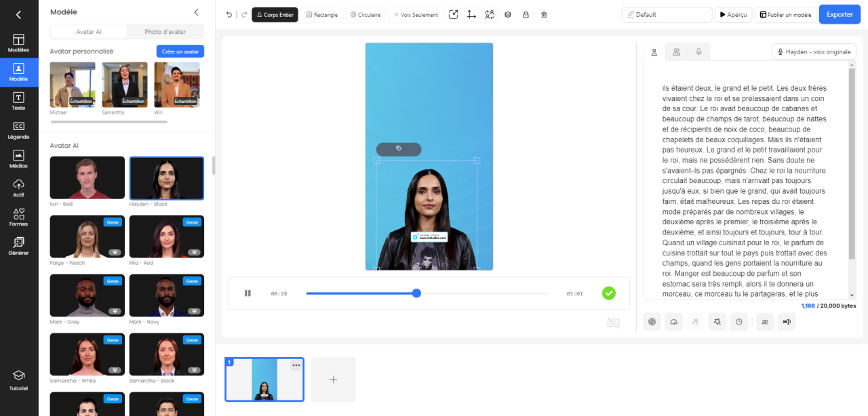
Task: Toggle the hidden captions icon below player
Action: point(614,323)
